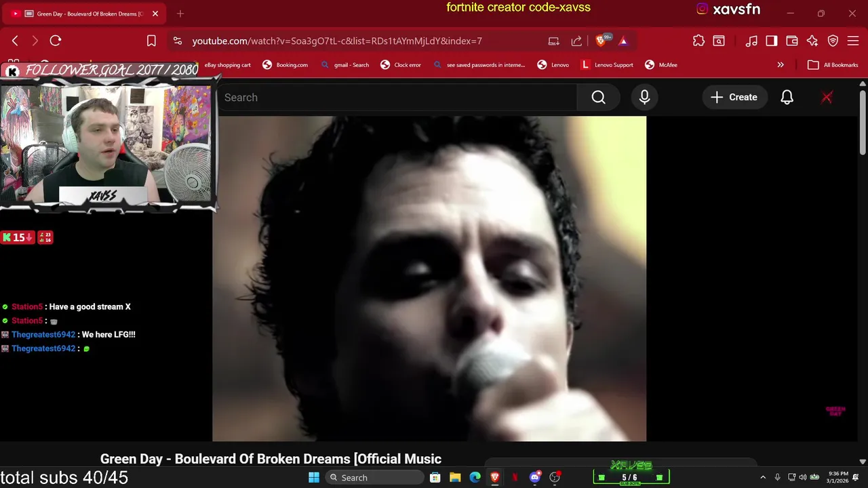Search YouTube with the magnifier button

coord(598,98)
